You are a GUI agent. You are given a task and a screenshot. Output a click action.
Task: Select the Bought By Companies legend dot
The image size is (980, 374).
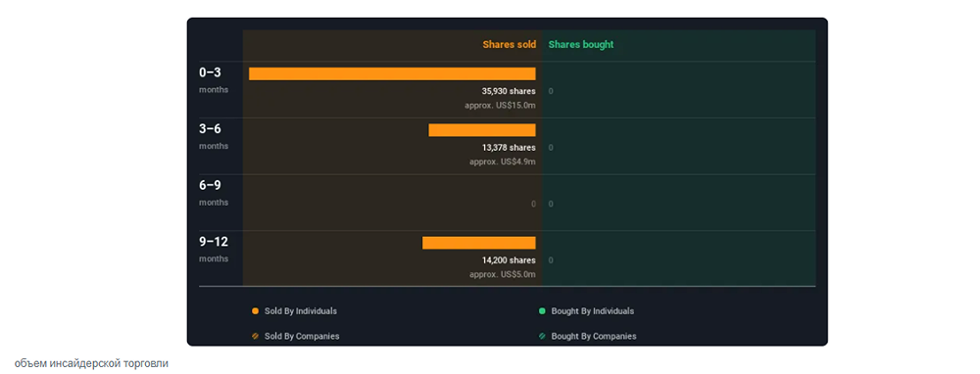(x=542, y=336)
